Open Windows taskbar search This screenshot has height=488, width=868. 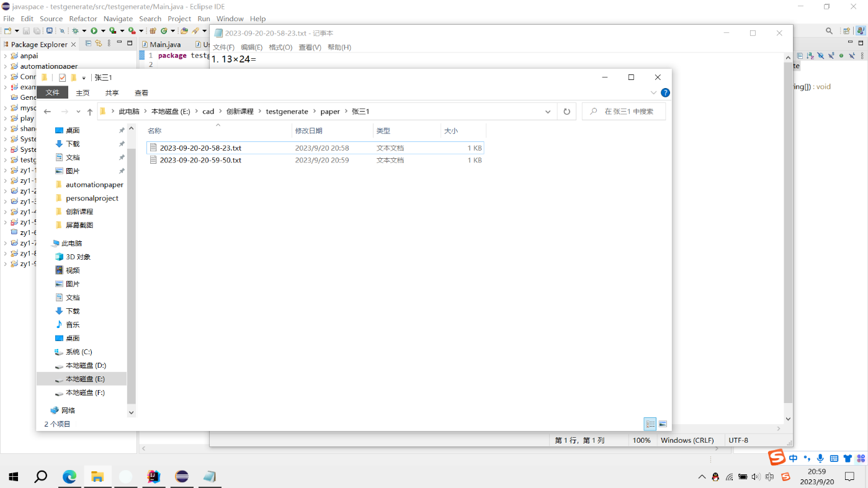point(41,476)
